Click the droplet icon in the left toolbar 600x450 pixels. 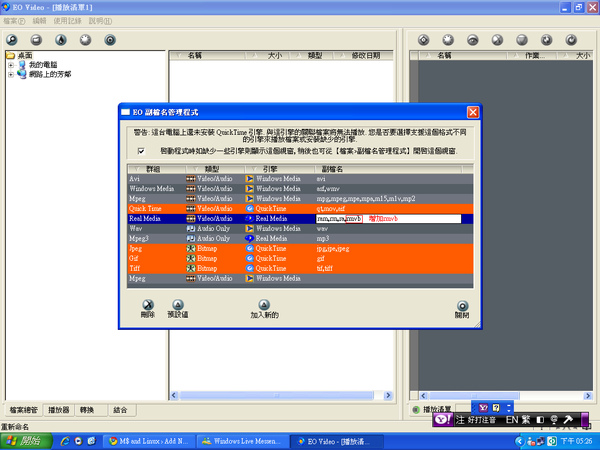point(61,40)
